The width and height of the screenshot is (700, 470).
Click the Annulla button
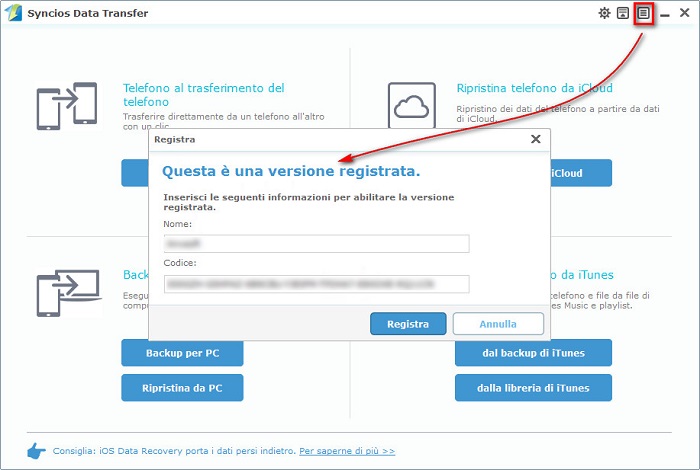point(498,324)
